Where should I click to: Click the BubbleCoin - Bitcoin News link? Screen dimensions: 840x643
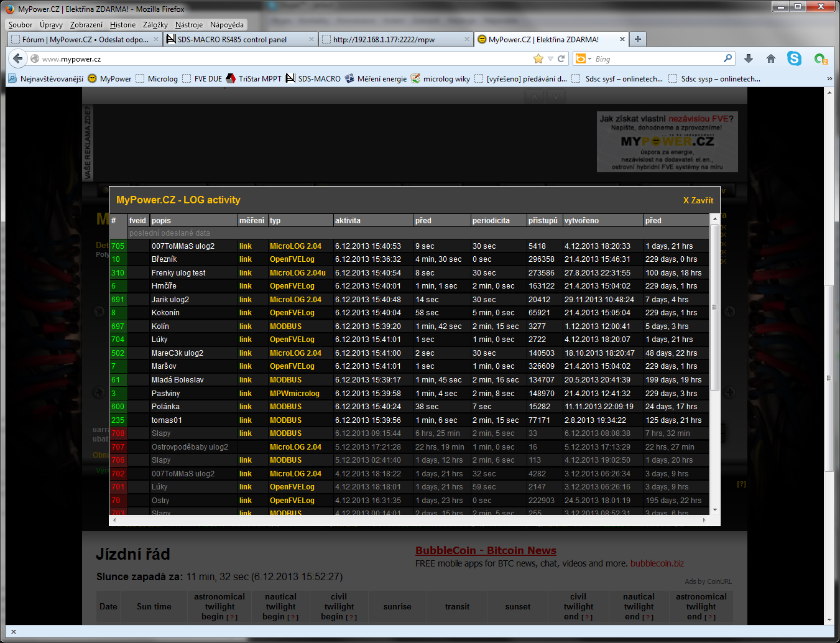[486, 550]
